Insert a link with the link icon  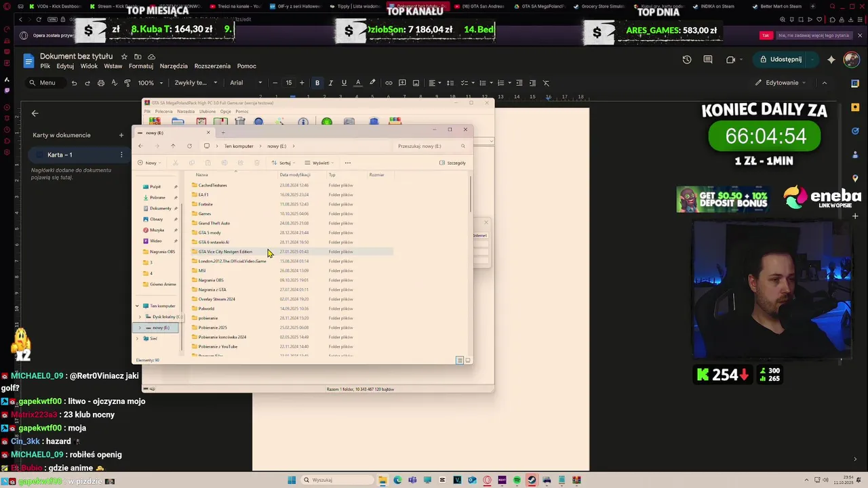[389, 83]
